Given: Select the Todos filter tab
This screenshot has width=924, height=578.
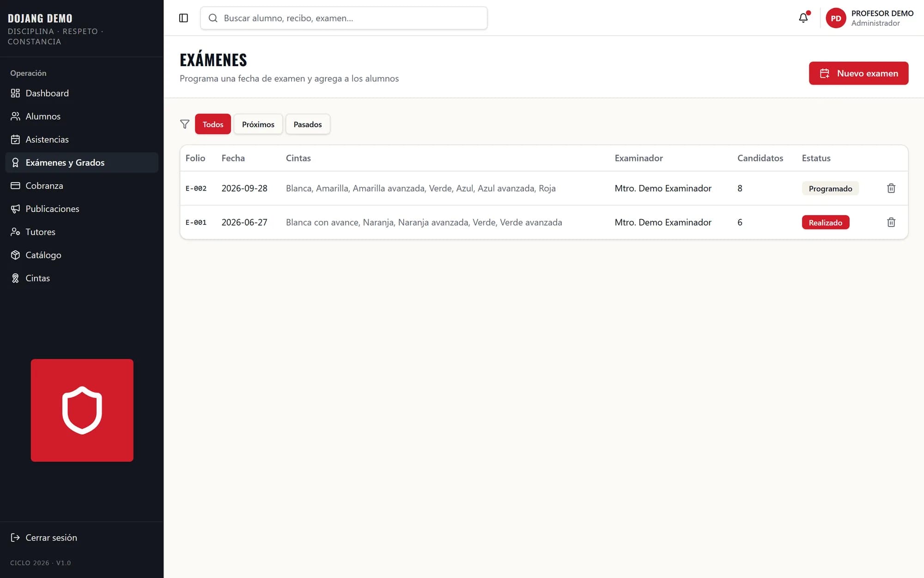Looking at the screenshot, I should point(213,124).
